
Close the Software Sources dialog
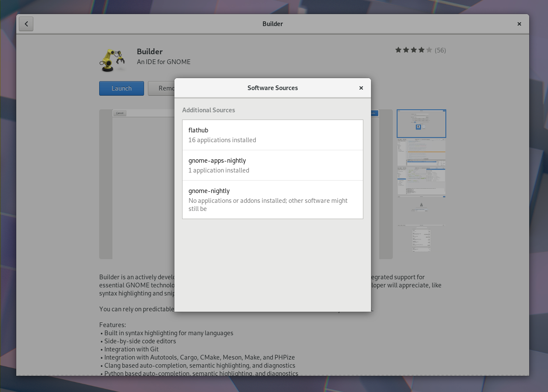coord(361,88)
